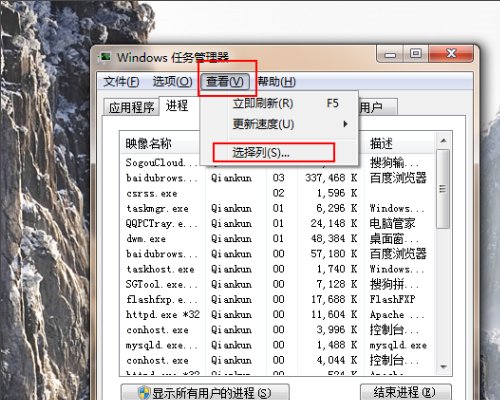Switch to the 用户 tab
The image size is (500, 400).
pyautogui.click(x=378, y=107)
